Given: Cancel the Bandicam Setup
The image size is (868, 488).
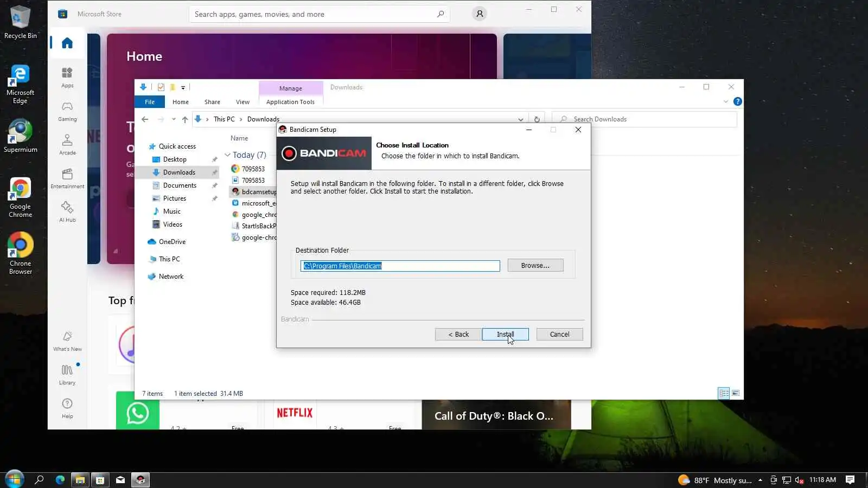Looking at the screenshot, I should [560, 334].
